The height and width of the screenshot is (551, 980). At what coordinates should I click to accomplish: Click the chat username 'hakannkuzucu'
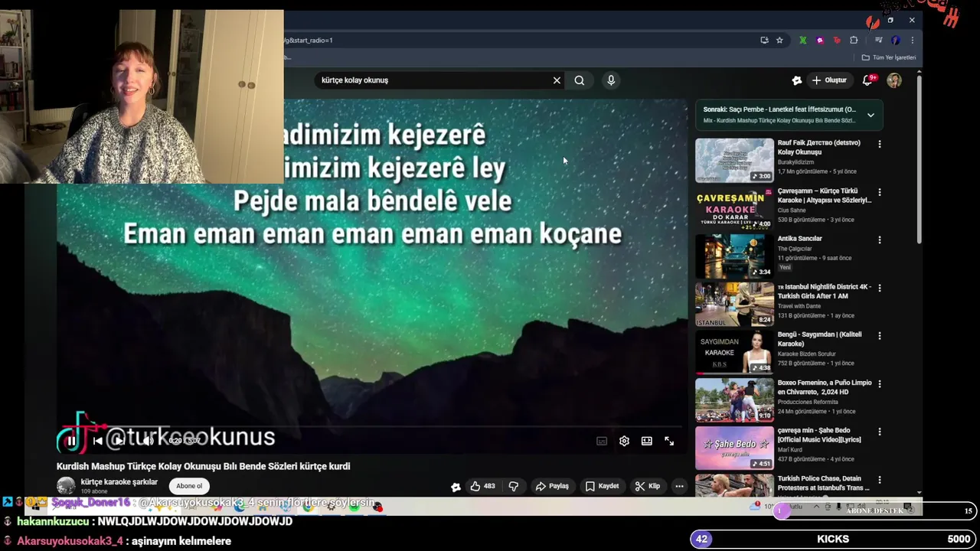coord(53,521)
